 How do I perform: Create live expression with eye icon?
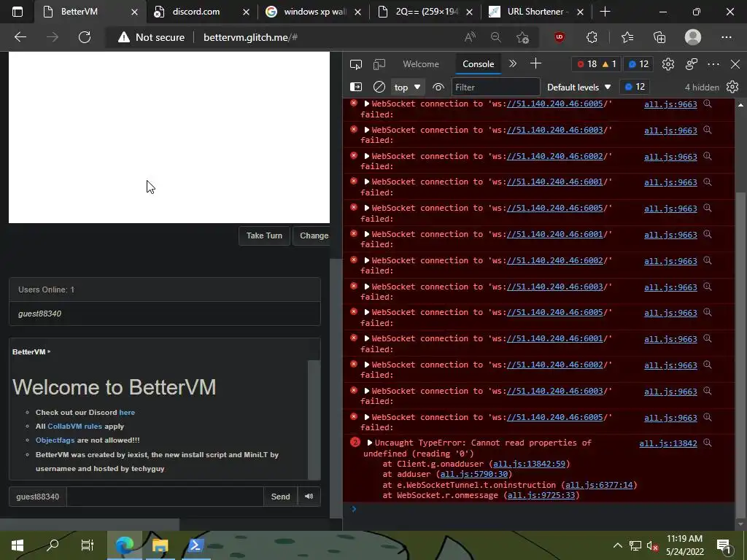click(x=438, y=87)
